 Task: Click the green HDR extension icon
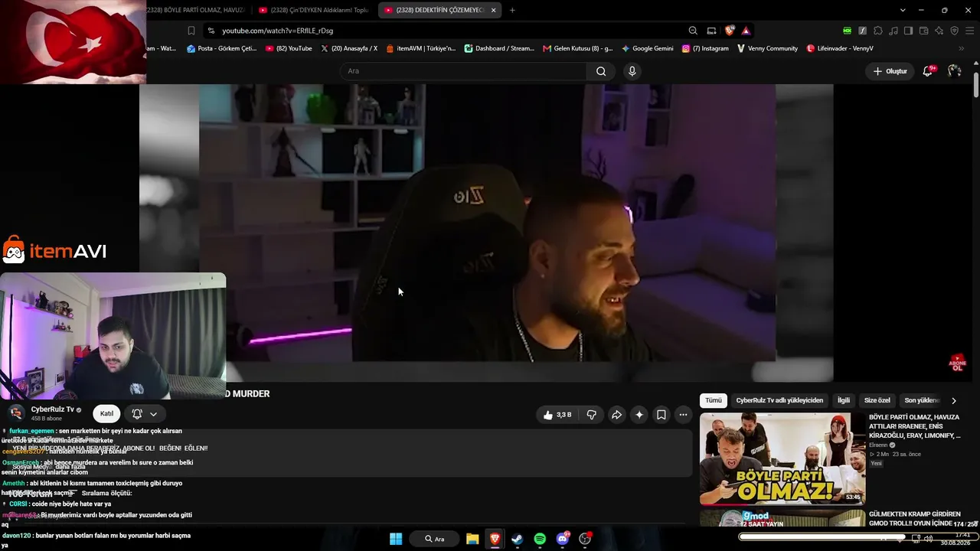(847, 31)
